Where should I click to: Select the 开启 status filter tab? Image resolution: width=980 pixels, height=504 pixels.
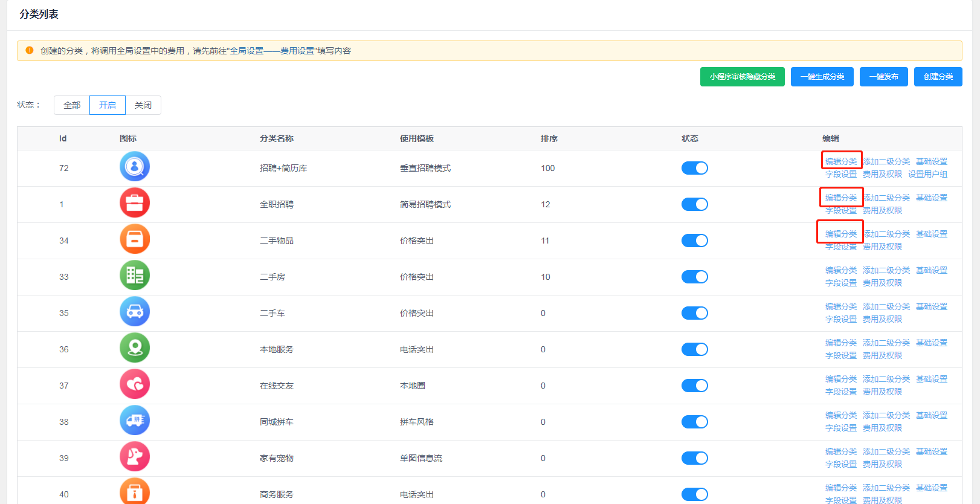coord(108,105)
